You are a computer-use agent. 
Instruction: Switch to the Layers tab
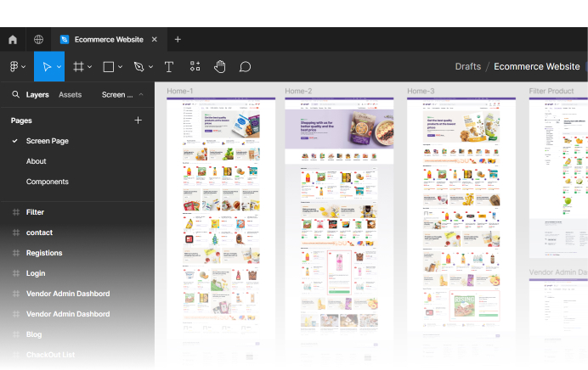(x=37, y=95)
